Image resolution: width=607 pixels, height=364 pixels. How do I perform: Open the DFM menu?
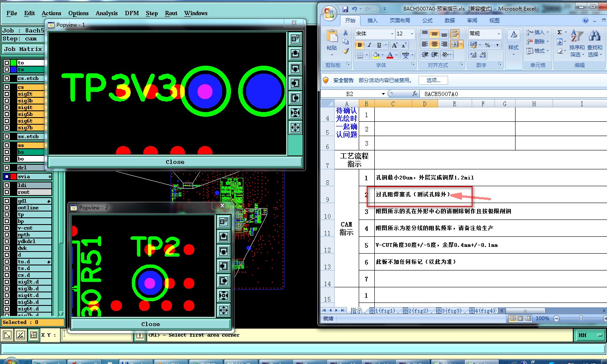[132, 13]
